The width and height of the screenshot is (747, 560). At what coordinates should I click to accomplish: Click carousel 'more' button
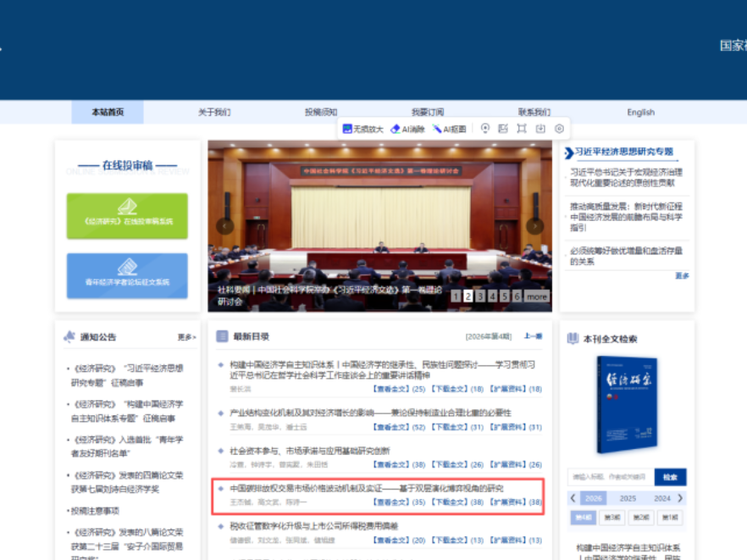[537, 297]
